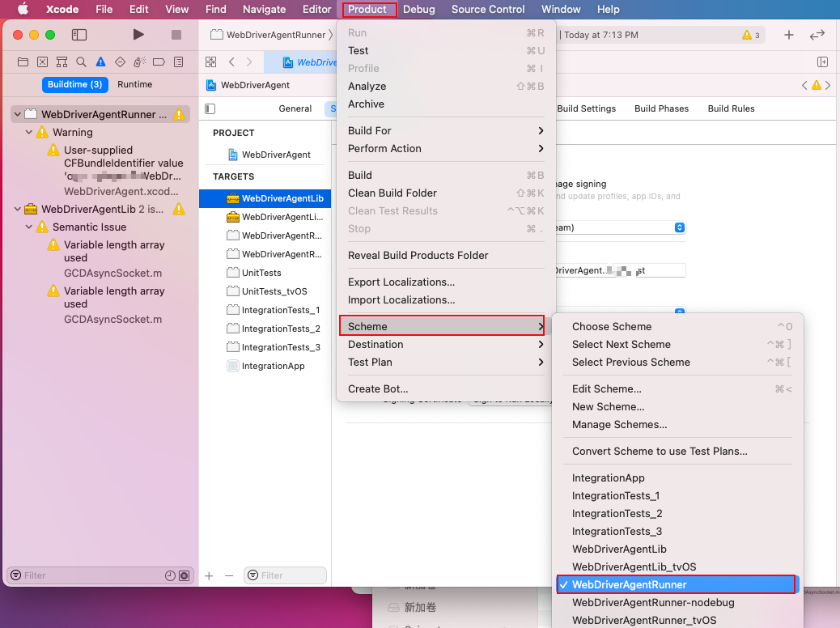The width and height of the screenshot is (840, 628).
Task: Select the WebDriverAgentLib target row
Action: point(265,198)
